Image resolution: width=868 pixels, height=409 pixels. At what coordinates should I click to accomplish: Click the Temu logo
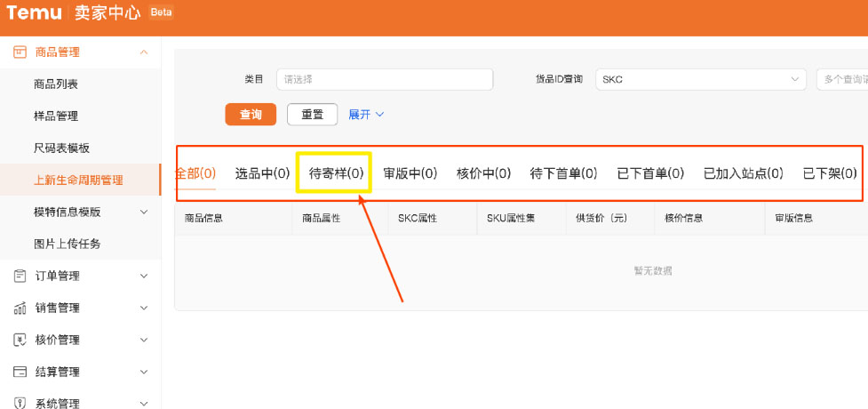click(x=35, y=12)
